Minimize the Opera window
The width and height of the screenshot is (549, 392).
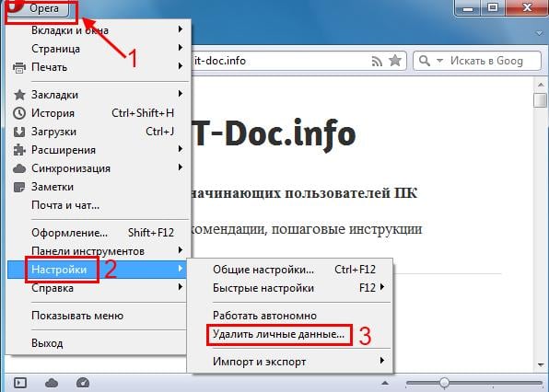coord(468,7)
